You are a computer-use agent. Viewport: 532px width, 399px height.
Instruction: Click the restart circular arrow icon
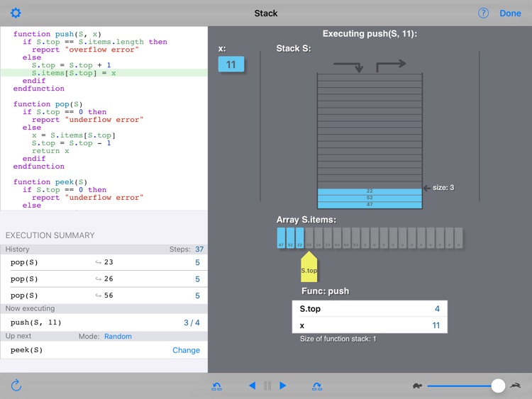pyautogui.click(x=16, y=386)
